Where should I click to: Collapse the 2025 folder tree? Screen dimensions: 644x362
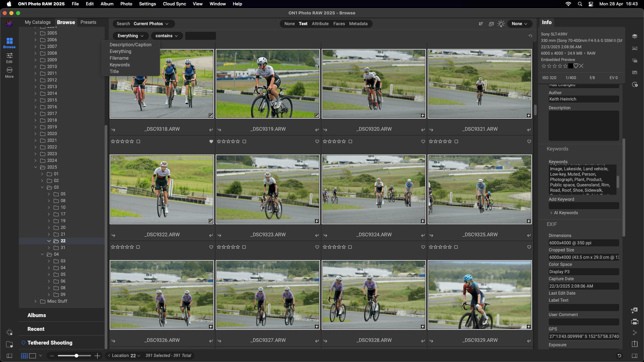[x=36, y=167]
